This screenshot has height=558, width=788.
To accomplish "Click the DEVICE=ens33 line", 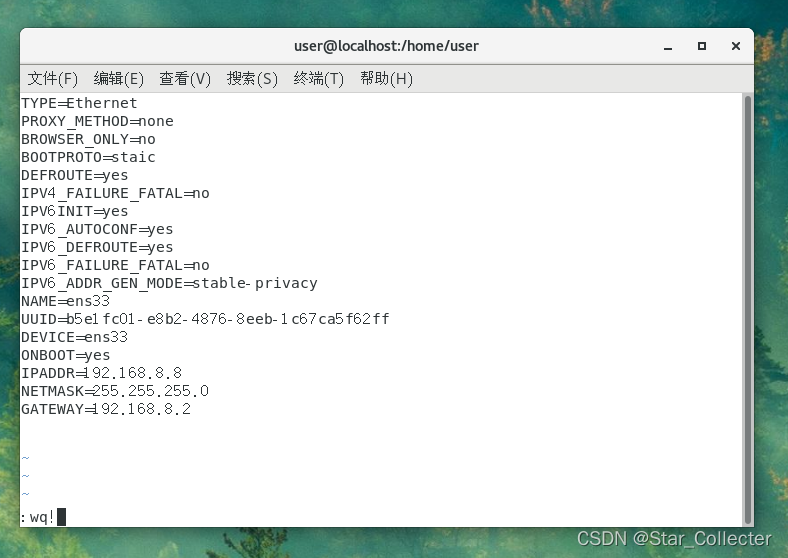I will click(74, 337).
